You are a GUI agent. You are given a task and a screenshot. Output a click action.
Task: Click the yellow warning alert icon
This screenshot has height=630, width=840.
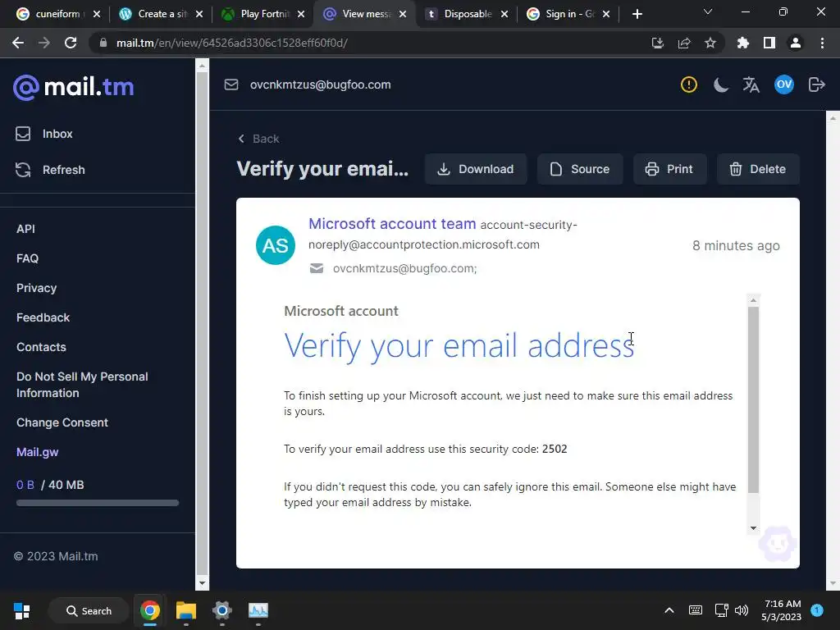click(x=688, y=84)
